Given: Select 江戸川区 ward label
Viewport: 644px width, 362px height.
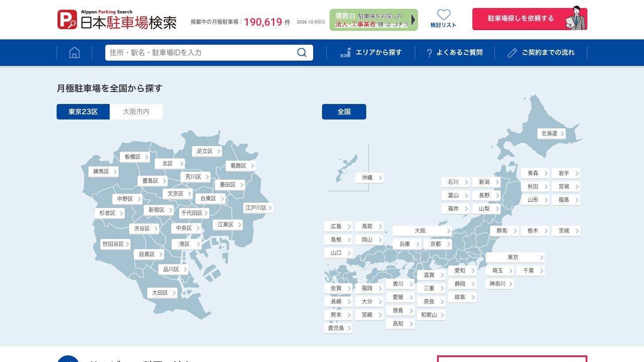Looking at the screenshot, I should coord(258,208).
